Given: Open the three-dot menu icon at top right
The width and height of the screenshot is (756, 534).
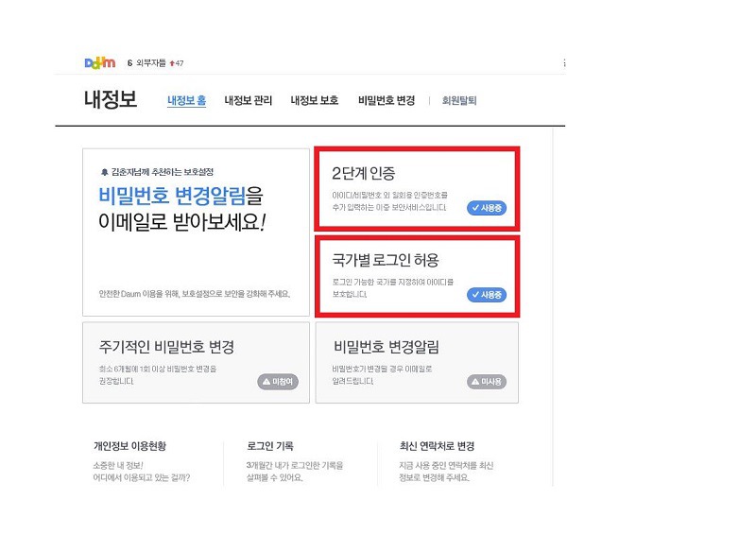Looking at the screenshot, I should tap(564, 62).
